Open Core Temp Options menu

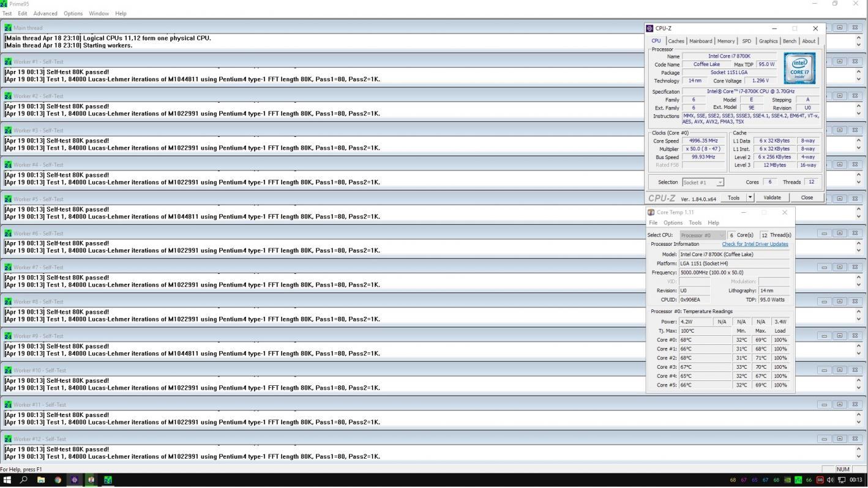coord(673,223)
